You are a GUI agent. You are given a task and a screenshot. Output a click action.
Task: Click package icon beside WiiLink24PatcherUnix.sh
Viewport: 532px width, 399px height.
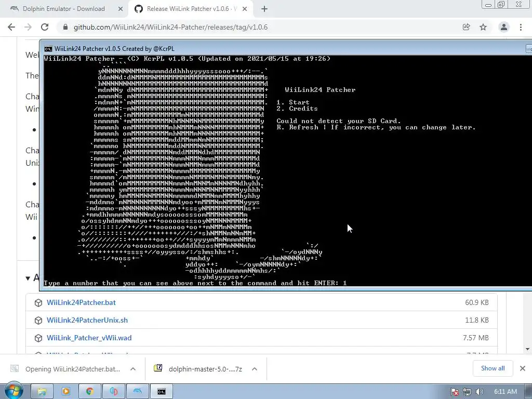(x=38, y=320)
